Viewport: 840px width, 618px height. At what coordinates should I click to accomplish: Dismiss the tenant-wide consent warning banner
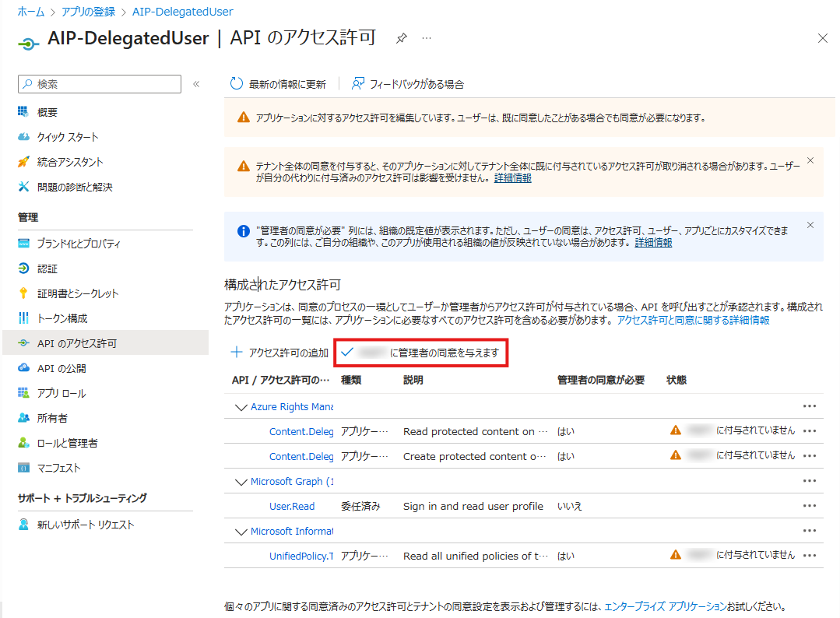click(x=810, y=160)
